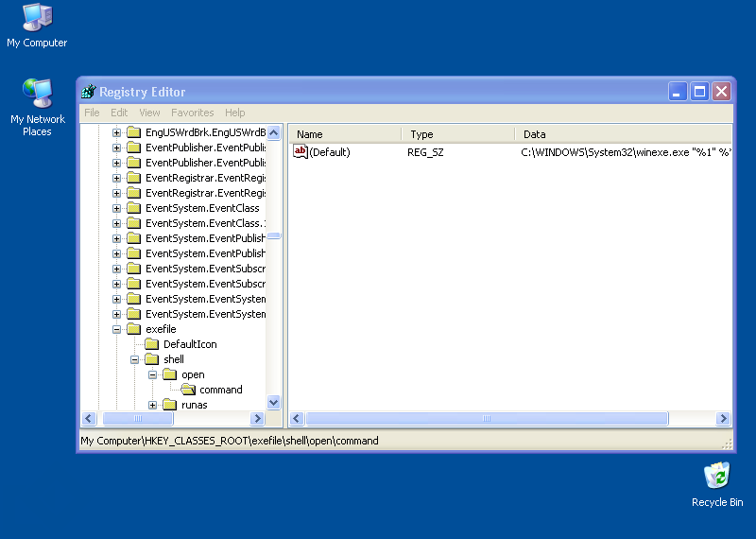Click the REG_SZ type cell

[x=425, y=152]
